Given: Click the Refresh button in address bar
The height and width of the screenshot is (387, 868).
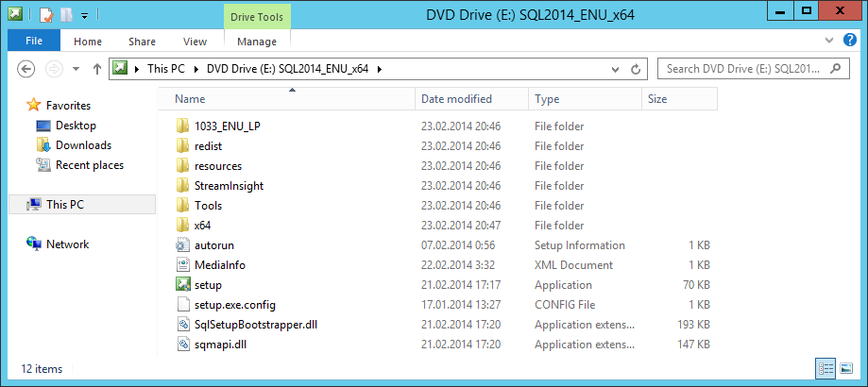Looking at the screenshot, I should 636,69.
